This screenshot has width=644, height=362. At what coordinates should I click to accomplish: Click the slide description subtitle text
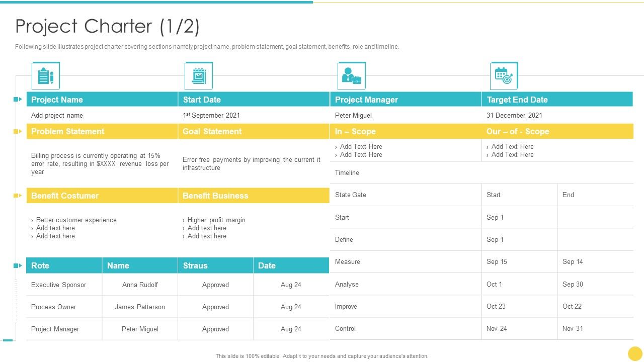pos(207,47)
